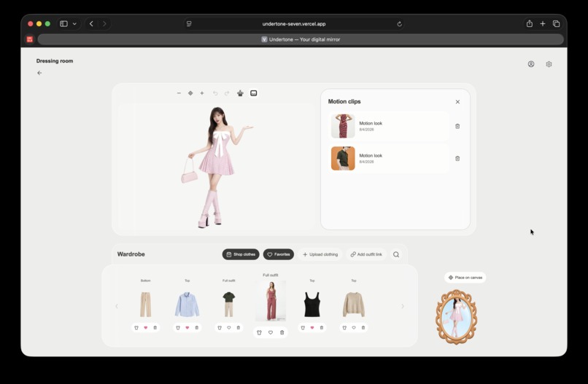The height and width of the screenshot is (384, 588).
Task: Select the Undertone browser tab
Action: coord(301,39)
